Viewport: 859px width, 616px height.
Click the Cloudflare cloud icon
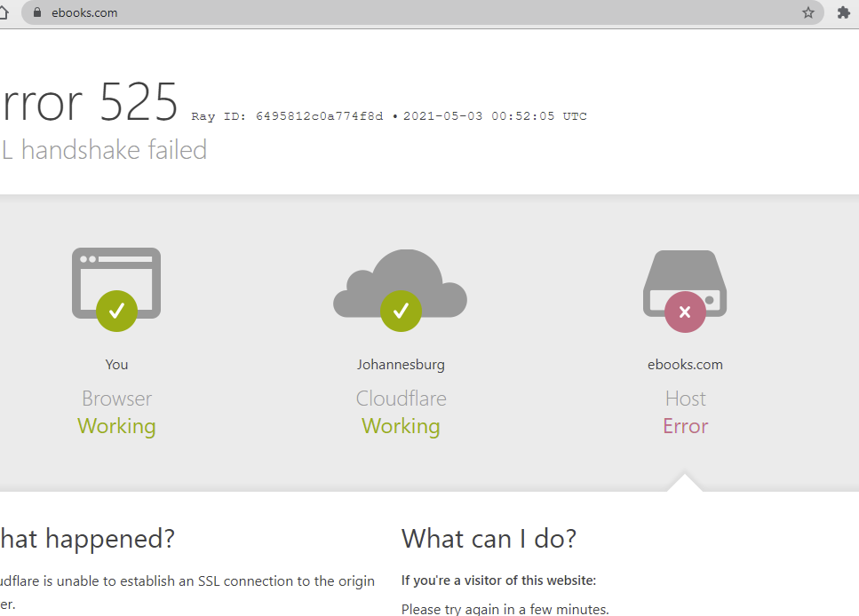pos(401,284)
